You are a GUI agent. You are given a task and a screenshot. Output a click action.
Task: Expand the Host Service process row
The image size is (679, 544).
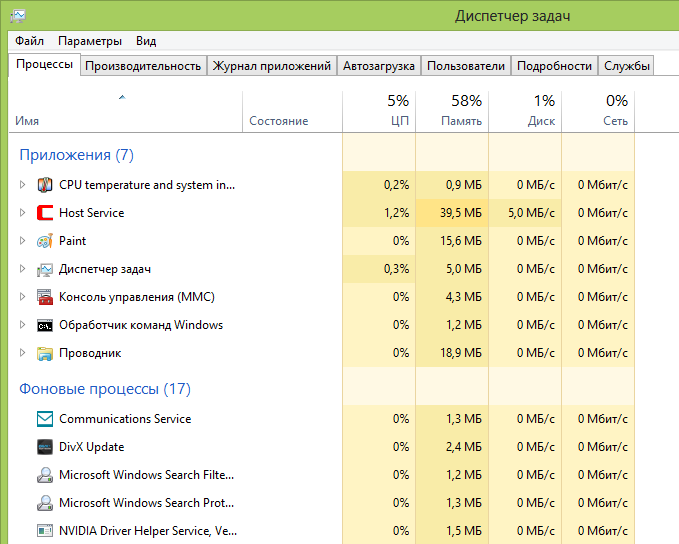pyautogui.click(x=23, y=213)
